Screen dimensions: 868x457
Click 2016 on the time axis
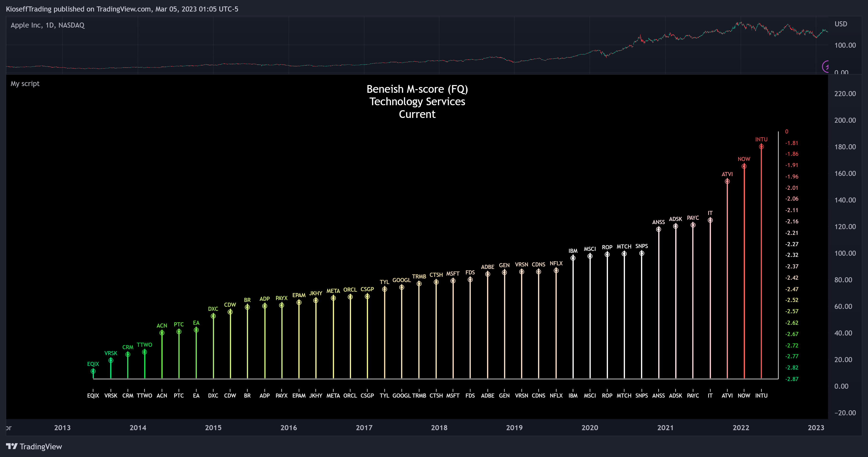click(289, 428)
